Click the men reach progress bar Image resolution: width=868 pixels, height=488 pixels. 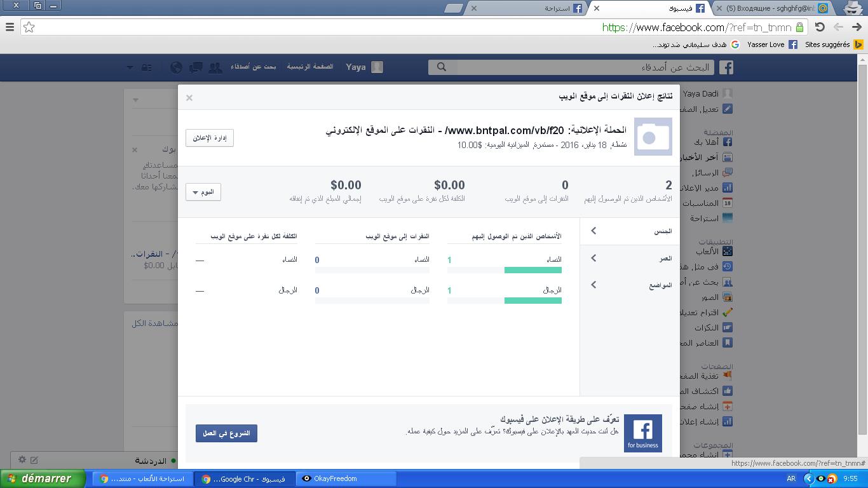pos(505,301)
